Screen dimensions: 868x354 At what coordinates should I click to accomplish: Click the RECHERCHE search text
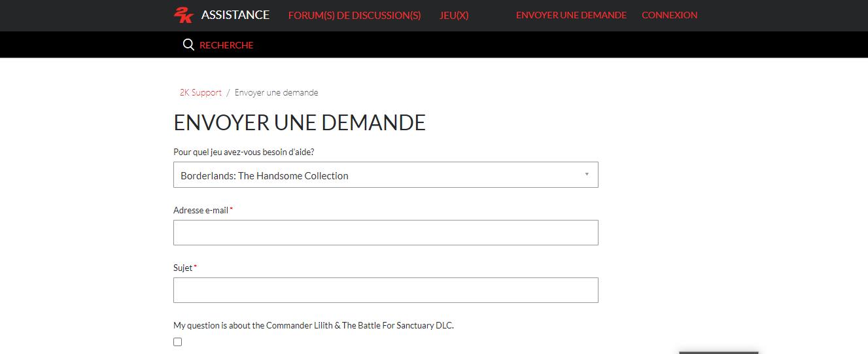(226, 45)
